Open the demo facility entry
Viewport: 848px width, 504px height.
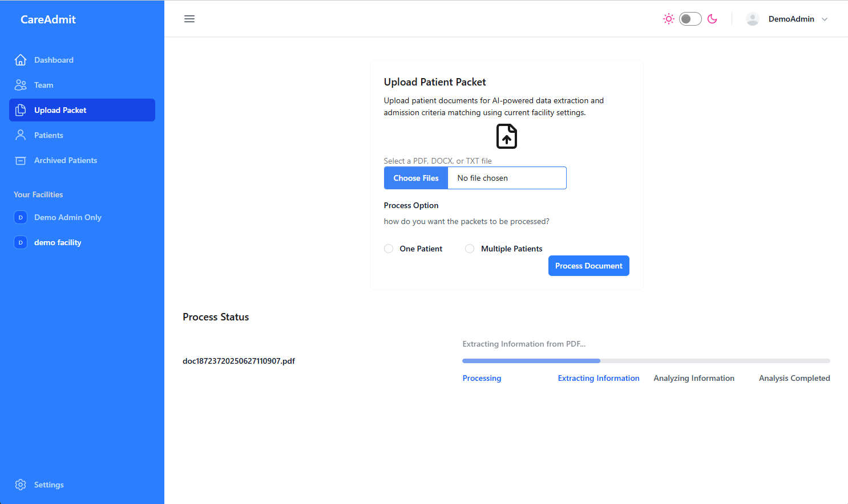click(x=57, y=242)
